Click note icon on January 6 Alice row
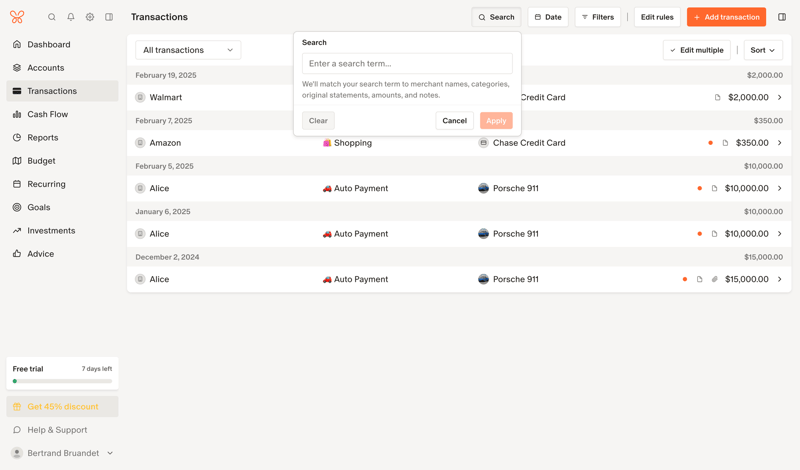Viewport: 800px width, 470px height. pyautogui.click(x=714, y=233)
